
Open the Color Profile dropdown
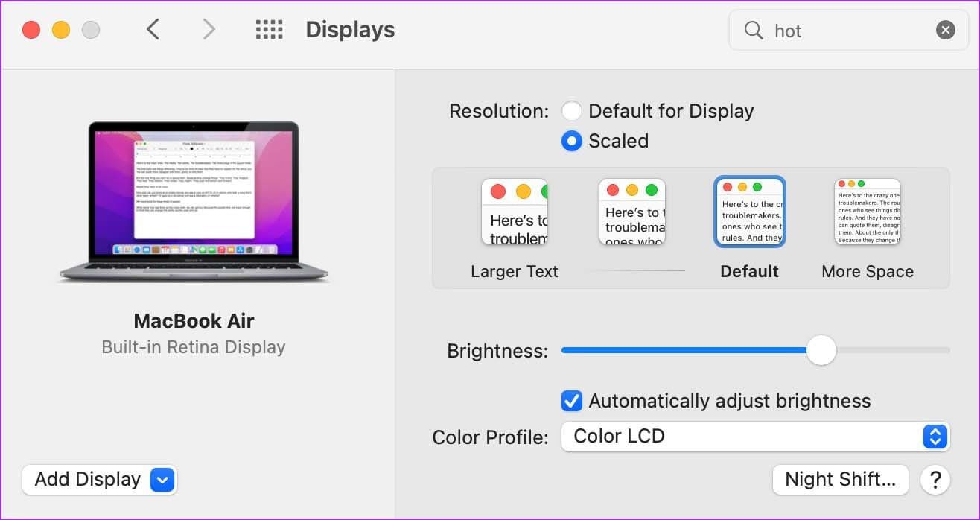point(755,437)
